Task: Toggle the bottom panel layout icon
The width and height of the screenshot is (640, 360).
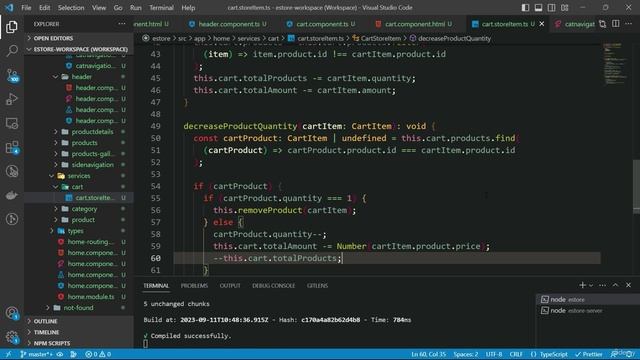Action: pyautogui.click(x=538, y=8)
